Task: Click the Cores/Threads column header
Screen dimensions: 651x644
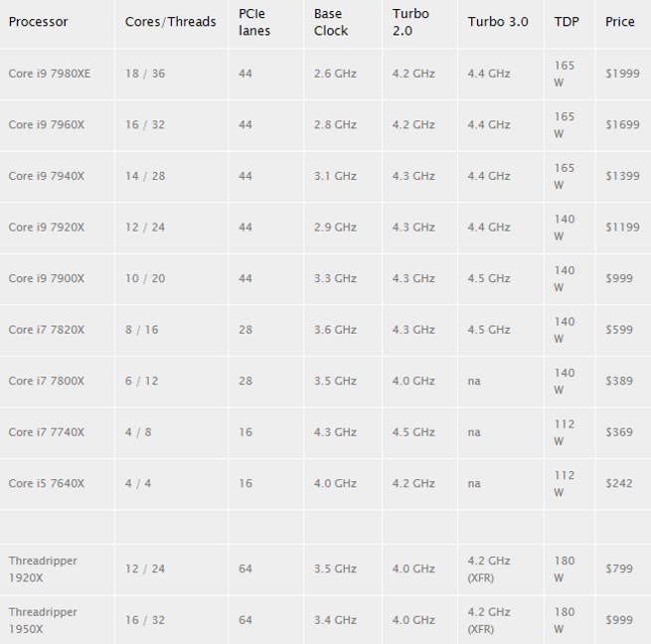Action: [x=170, y=22]
